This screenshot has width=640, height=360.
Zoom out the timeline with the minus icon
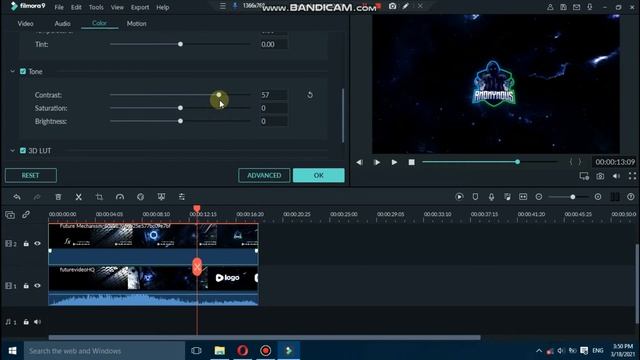[539, 197]
